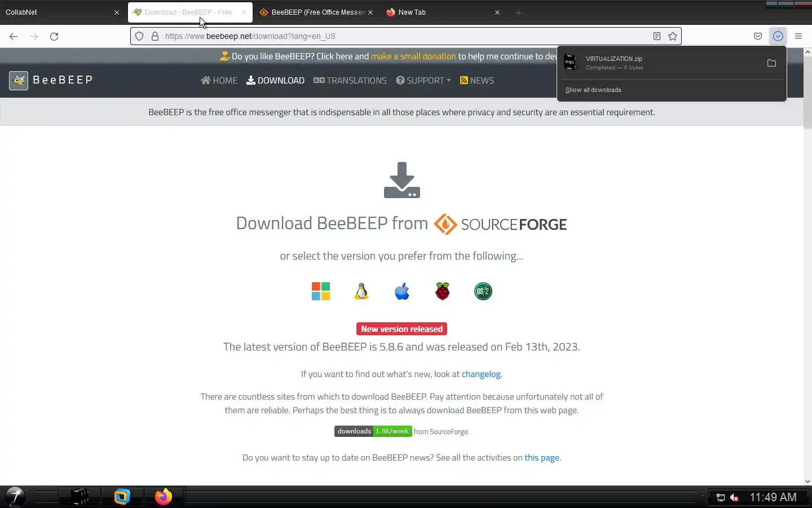This screenshot has height=508, width=812.
Task: Open the terminal icon in taskbar
Action: click(x=80, y=497)
